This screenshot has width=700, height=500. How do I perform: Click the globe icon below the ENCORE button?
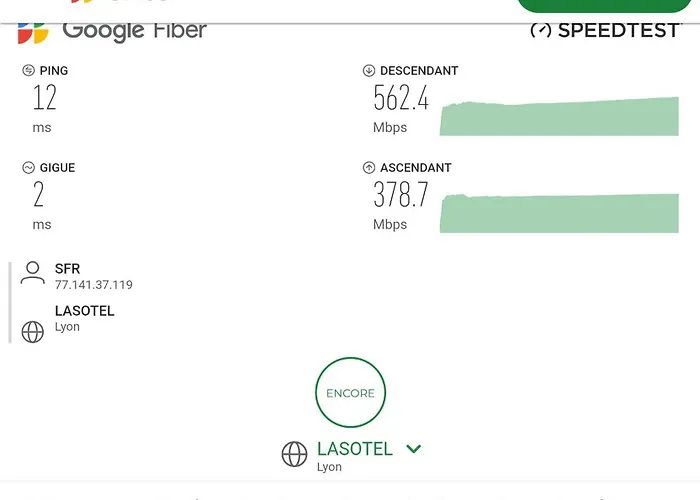(294, 455)
